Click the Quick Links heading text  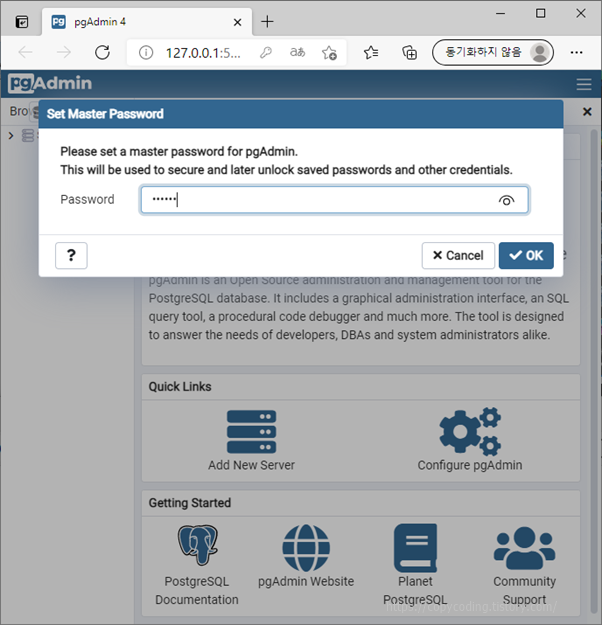[x=180, y=387]
